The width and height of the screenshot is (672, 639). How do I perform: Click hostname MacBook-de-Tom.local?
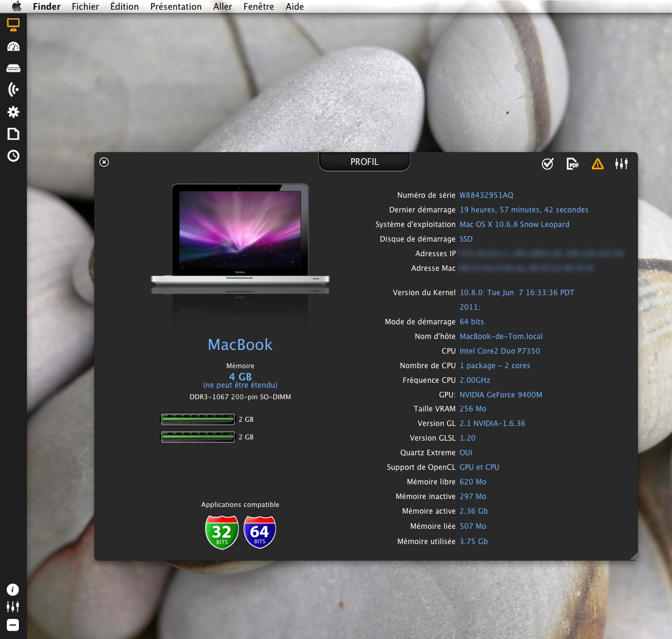click(x=501, y=336)
